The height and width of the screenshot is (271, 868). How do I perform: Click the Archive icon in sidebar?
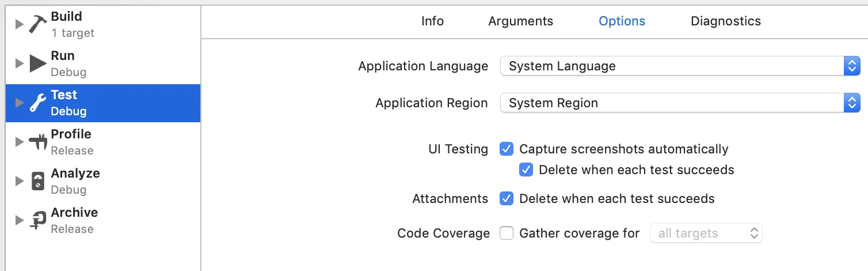(38, 220)
